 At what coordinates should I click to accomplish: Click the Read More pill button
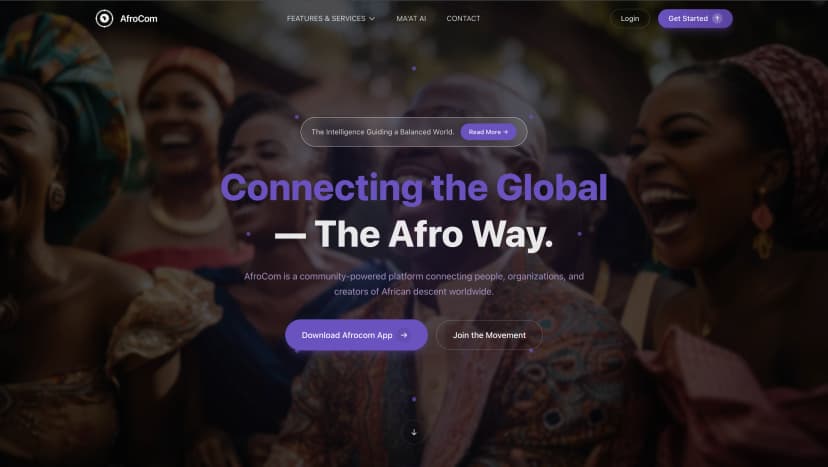(488, 132)
